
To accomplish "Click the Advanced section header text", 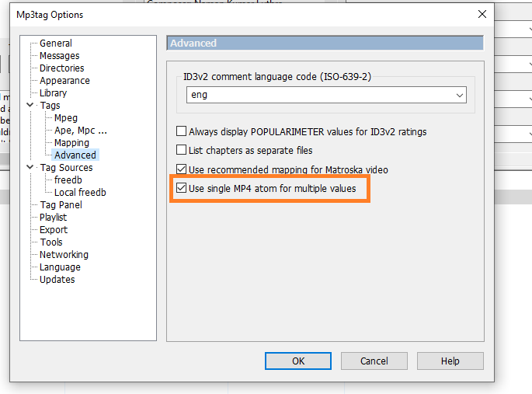I will [193, 43].
